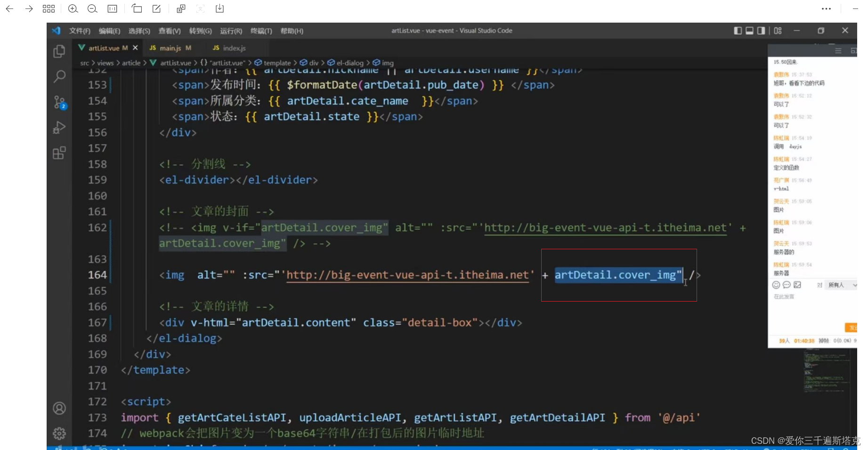Select the views breadcrumb segment

click(105, 63)
